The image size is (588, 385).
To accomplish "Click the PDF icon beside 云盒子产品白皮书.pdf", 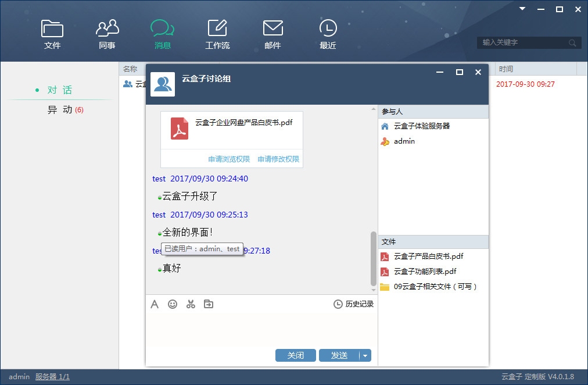I will click(x=385, y=256).
